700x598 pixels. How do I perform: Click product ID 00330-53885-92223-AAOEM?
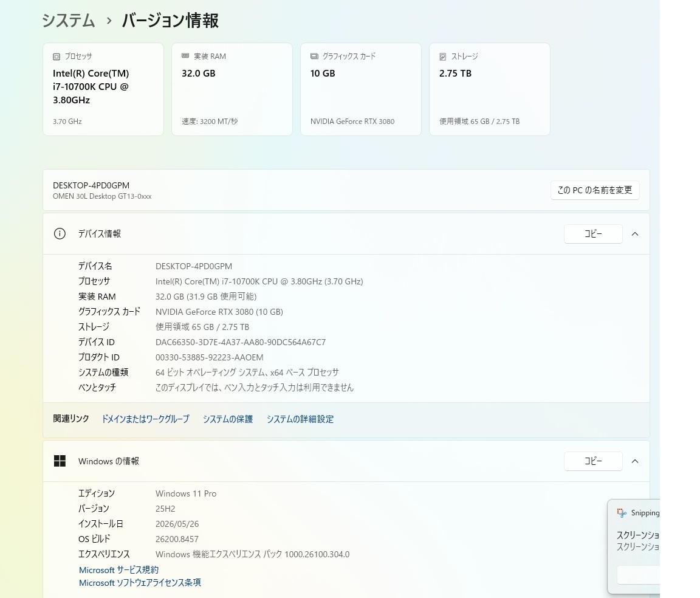coord(210,357)
